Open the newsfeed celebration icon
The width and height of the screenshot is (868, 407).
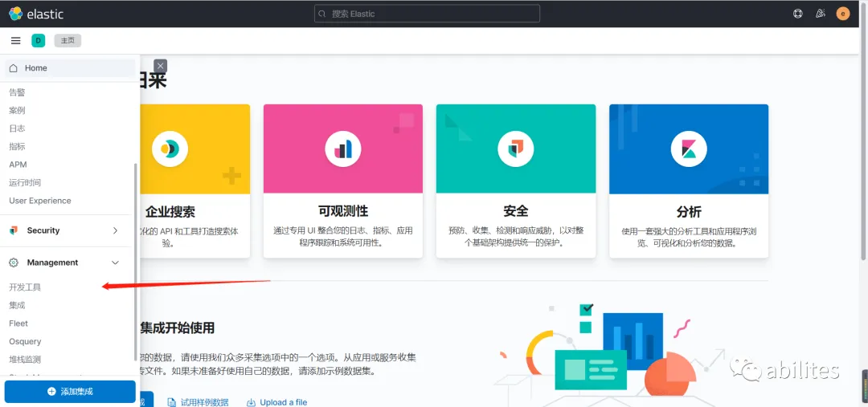click(821, 14)
